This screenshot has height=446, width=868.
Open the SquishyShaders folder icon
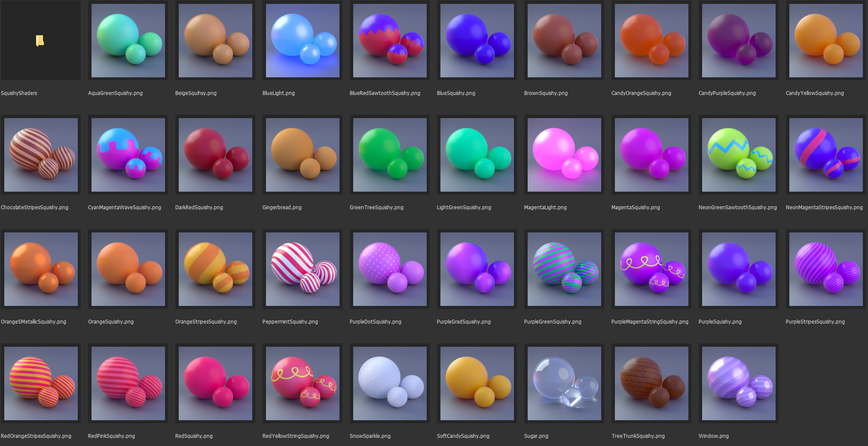tap(40, 41)
